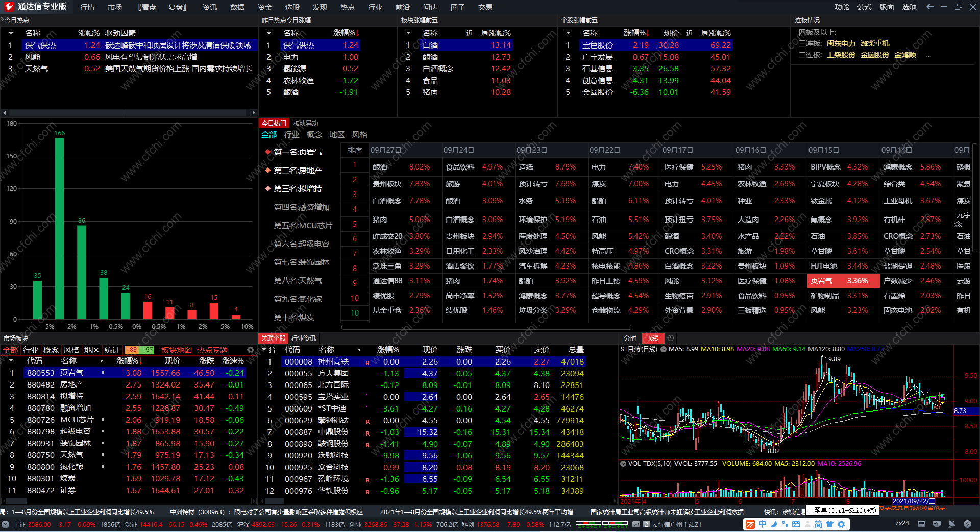Click the history clock icon beside K线
The width and height of the screenshot is (980, 532).
pos(671,338)
